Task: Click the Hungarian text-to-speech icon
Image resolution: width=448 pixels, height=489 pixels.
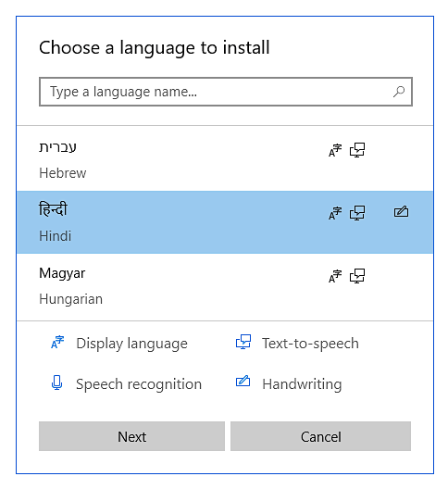Action: (357, 276)
